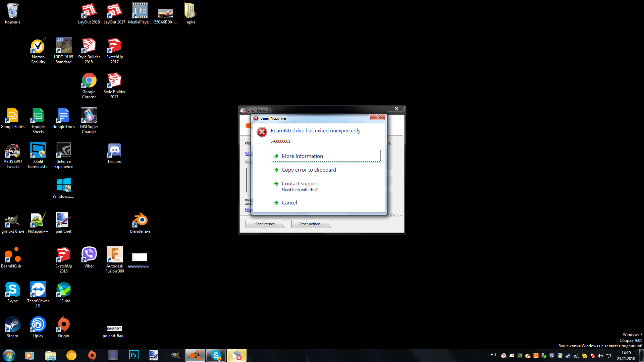644x362 pixels.
Task: Select Steam desktop shortcut
Action: 13,328
